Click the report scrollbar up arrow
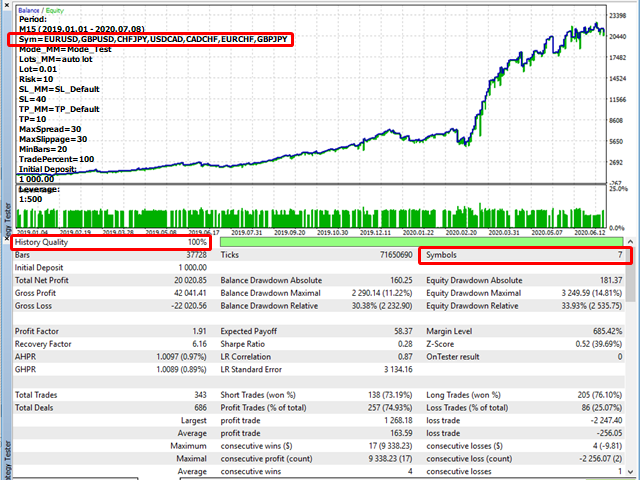The height and width of the screenshot is (480, 640). [632, 243]
